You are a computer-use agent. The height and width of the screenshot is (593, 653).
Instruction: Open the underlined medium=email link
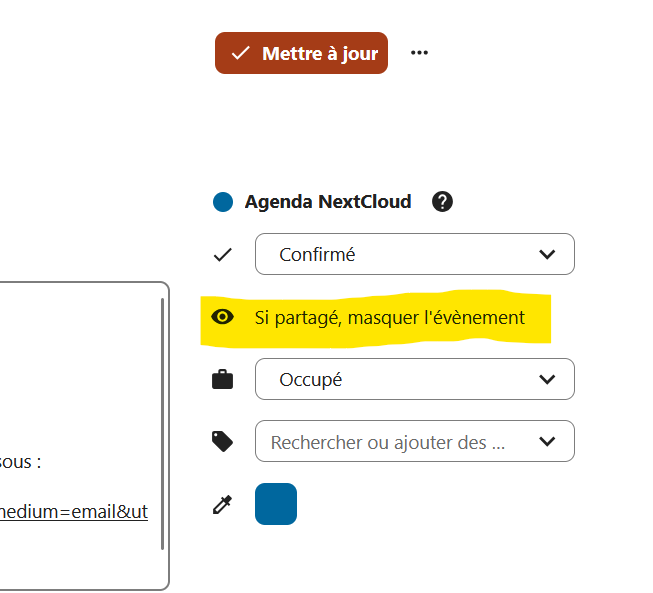tap(74, 512)
